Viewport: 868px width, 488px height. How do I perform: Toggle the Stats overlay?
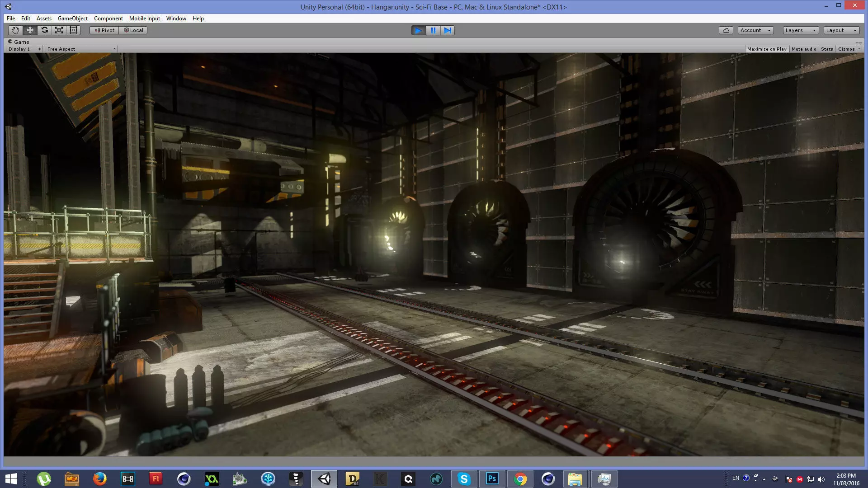[827, 49]
